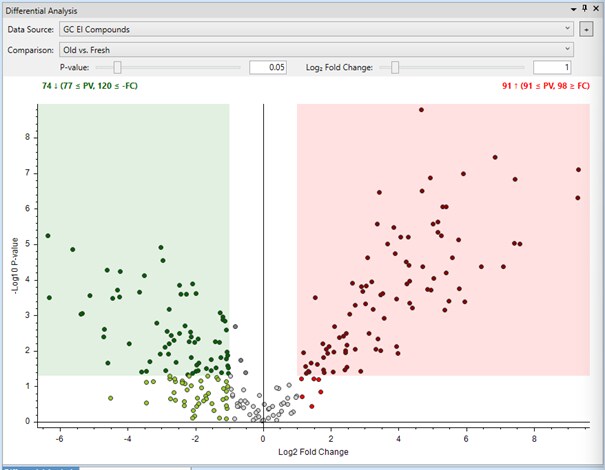Image resolution: width=605 pixels, height=470 pixels.
Task: Click the Log2 Fold Change slider thumb
Action: (x=396, y=67)
